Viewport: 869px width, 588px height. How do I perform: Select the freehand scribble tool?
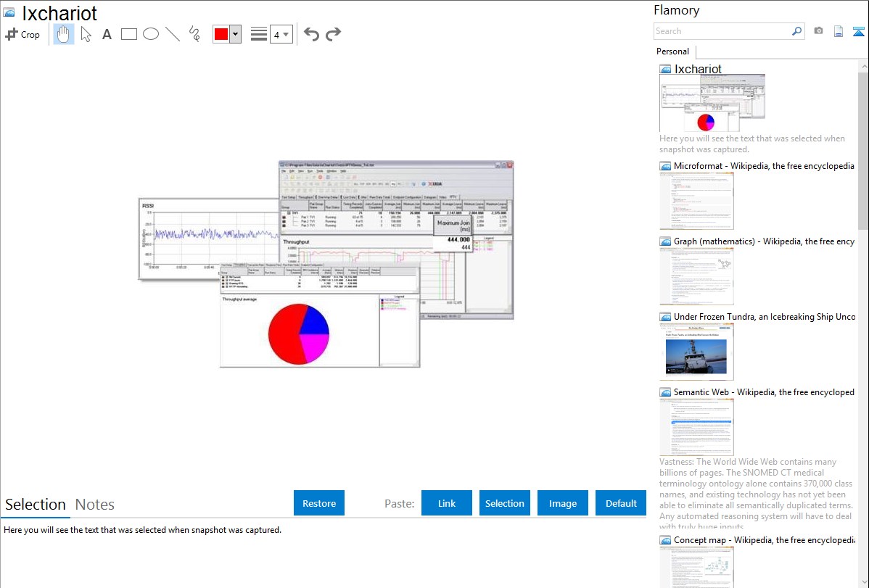194,34
